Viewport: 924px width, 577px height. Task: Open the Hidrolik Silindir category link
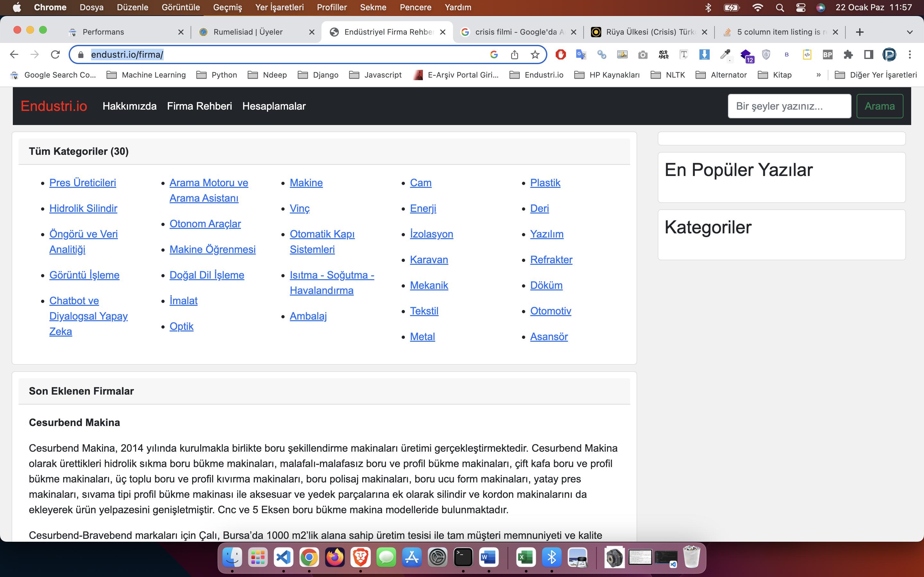tap(83, 208)
